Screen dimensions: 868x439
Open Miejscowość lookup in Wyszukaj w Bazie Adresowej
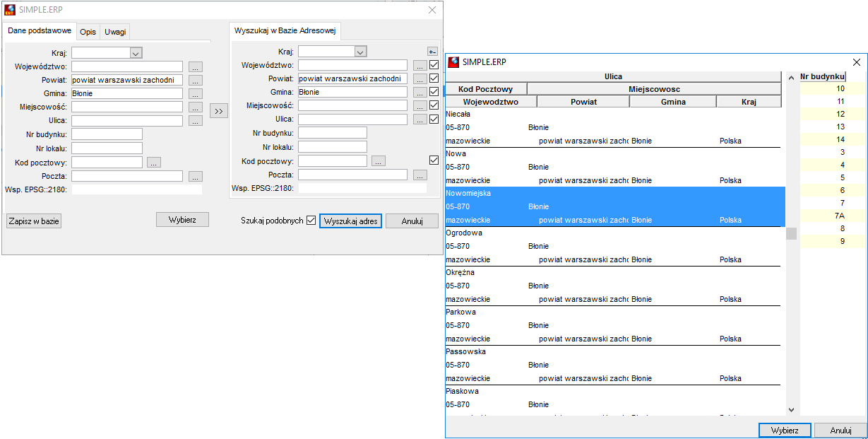click(x=420, y=106)
